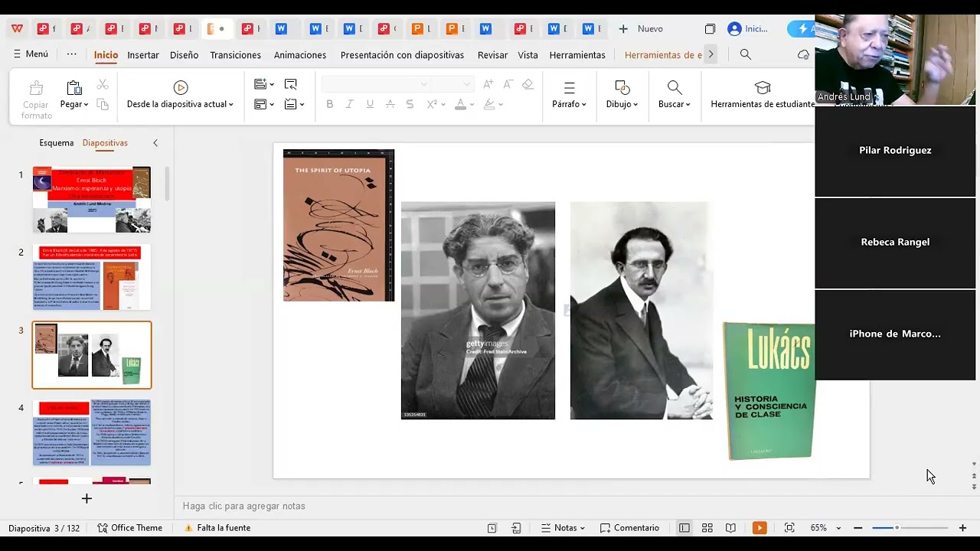Click the search magnifier beside ribbon tabs
The width and height of the screenshot is (980, 551).
pos(746,54)
